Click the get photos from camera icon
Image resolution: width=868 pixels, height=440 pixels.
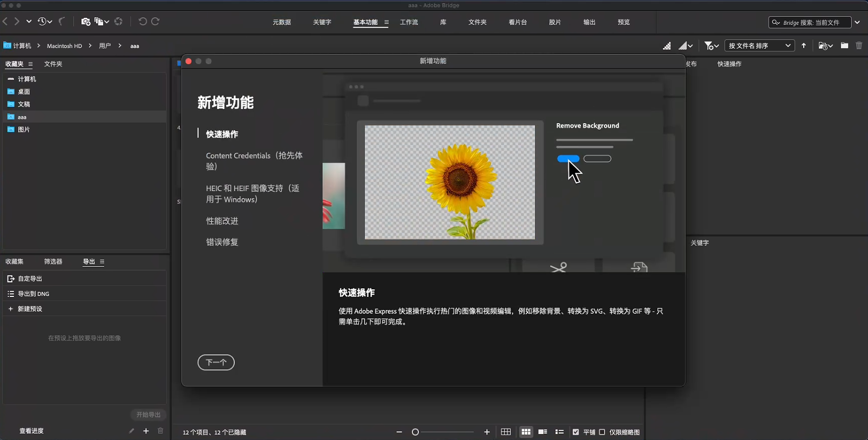pyautogui.click(x=85, y=22)
